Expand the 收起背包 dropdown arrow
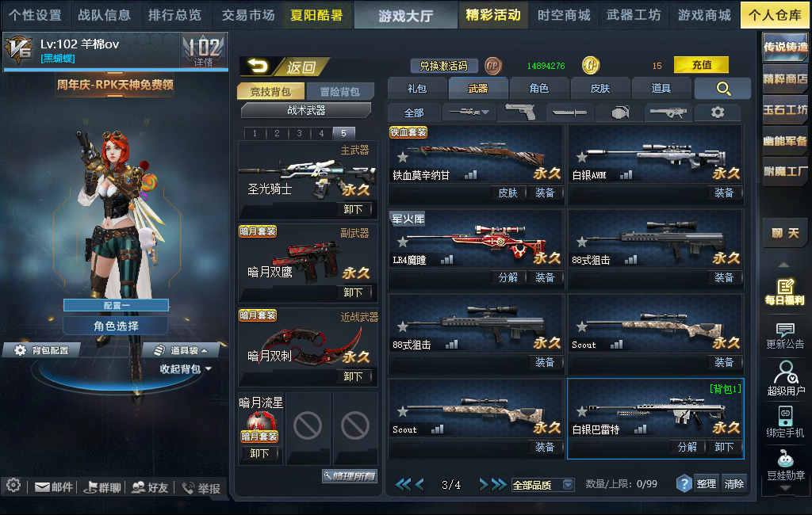This screenshot has height=515, width=812. (209, 369)
